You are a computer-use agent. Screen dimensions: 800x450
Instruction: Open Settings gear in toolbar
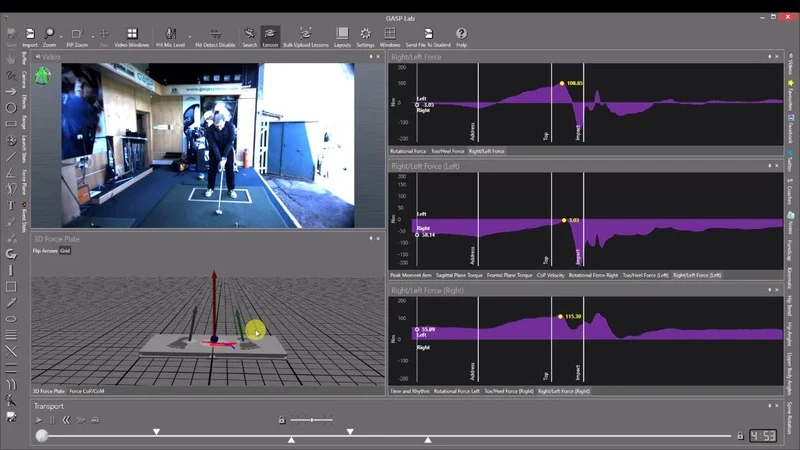366,35
